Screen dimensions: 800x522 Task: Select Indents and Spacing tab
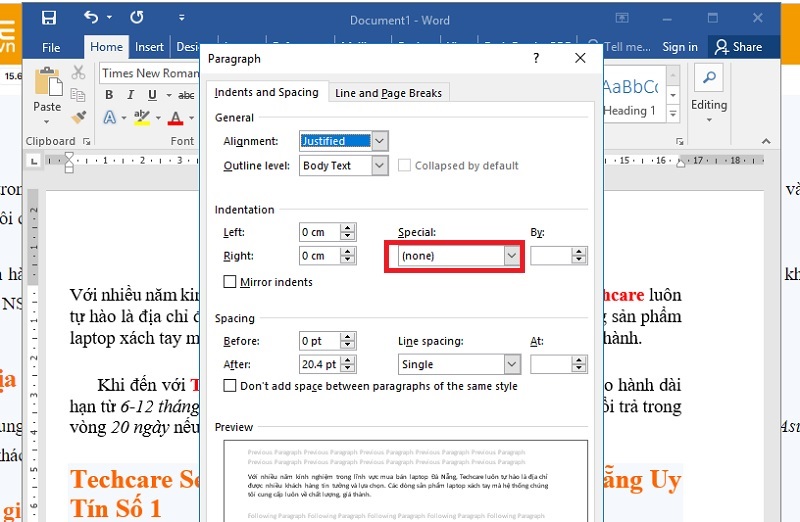click(x=266, y=92)
